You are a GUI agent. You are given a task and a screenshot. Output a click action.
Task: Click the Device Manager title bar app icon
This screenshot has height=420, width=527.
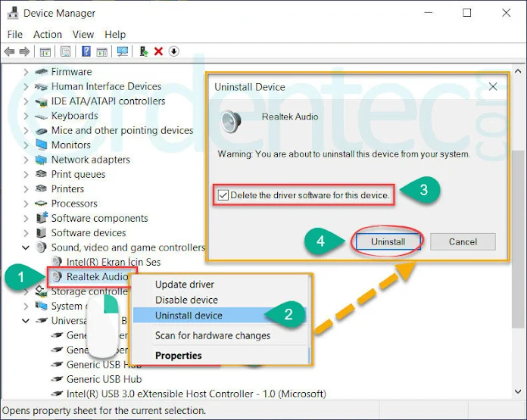click(x=13, y=13)
